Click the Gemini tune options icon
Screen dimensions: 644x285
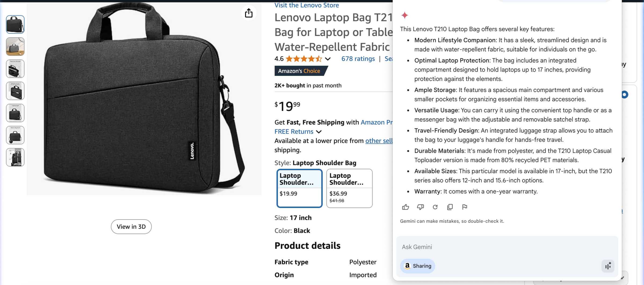click(608, 266)
